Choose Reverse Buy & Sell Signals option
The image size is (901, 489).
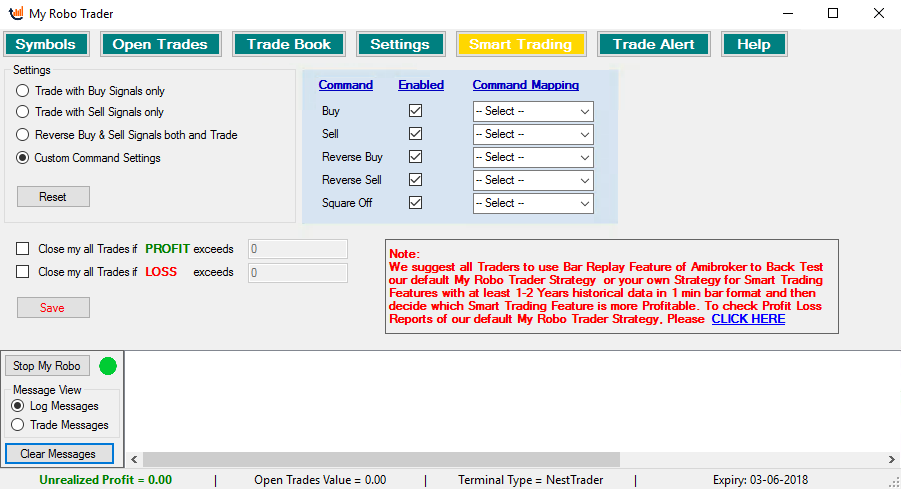click(126, 135)
